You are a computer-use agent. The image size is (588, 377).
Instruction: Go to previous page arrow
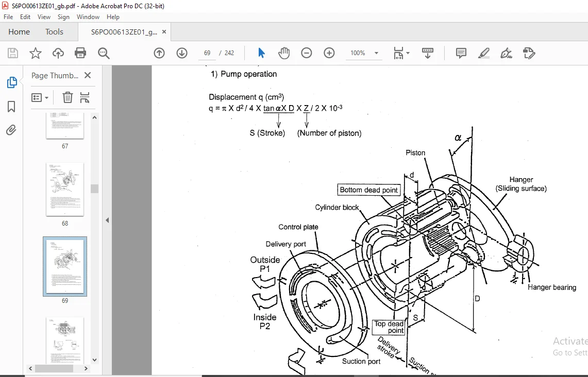pyautogui.click(x=159, y=53)
